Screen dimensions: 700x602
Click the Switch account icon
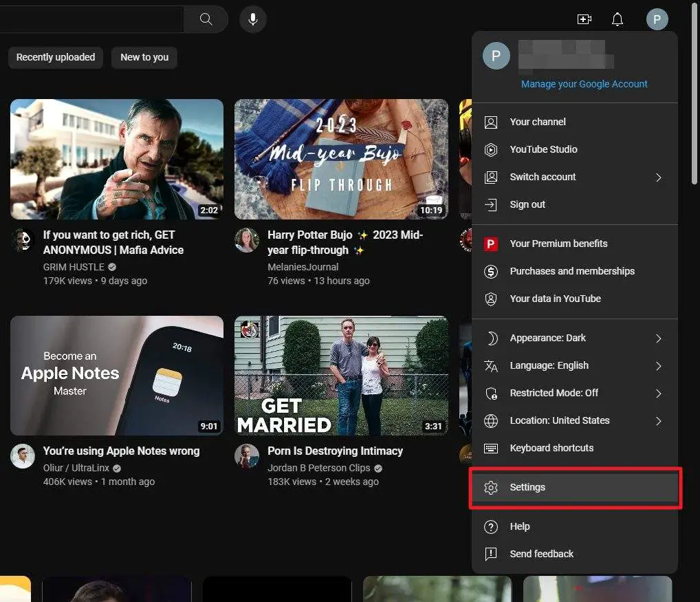[x=491, y=178]
